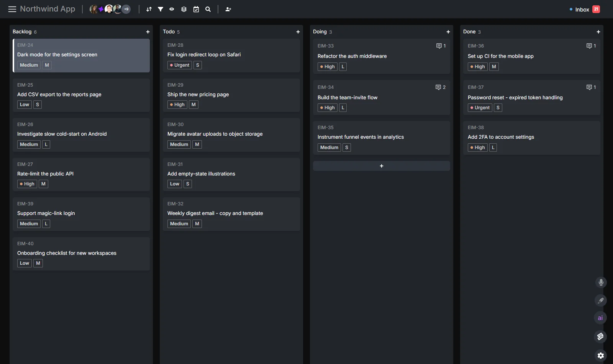Add a new card to Backlog column
Screen dimensions: 613x364
coord(148,32)
